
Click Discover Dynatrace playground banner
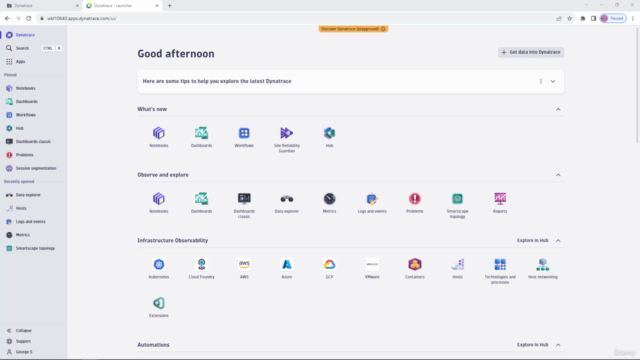(x=353, y=29)
